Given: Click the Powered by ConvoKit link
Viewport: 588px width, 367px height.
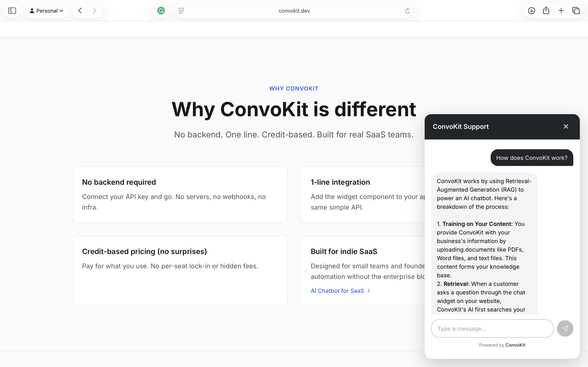Looking at the screenshot, I should pyautogui.click(x=502, y=345).
